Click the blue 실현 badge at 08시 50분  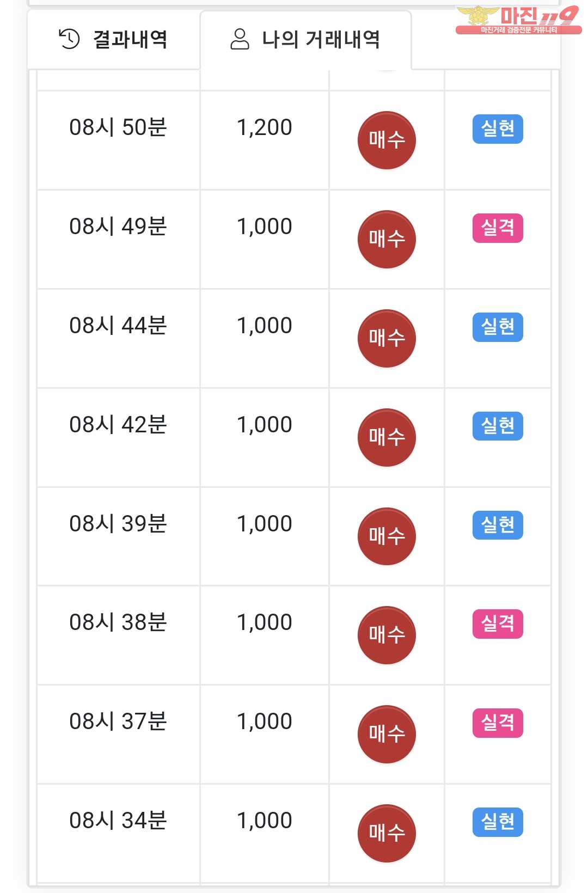tap(498, 129)
